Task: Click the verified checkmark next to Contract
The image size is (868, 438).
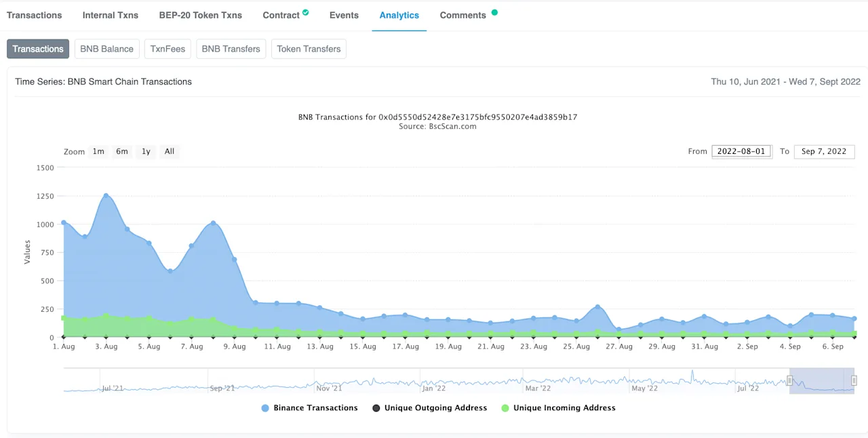Action: tap(306, 12)
